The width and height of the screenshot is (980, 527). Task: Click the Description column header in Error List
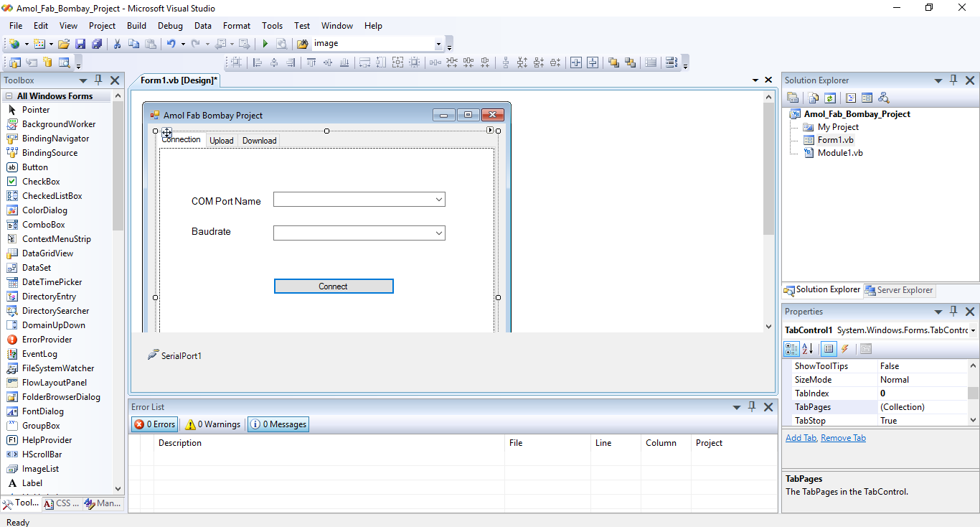coord(329,443)
